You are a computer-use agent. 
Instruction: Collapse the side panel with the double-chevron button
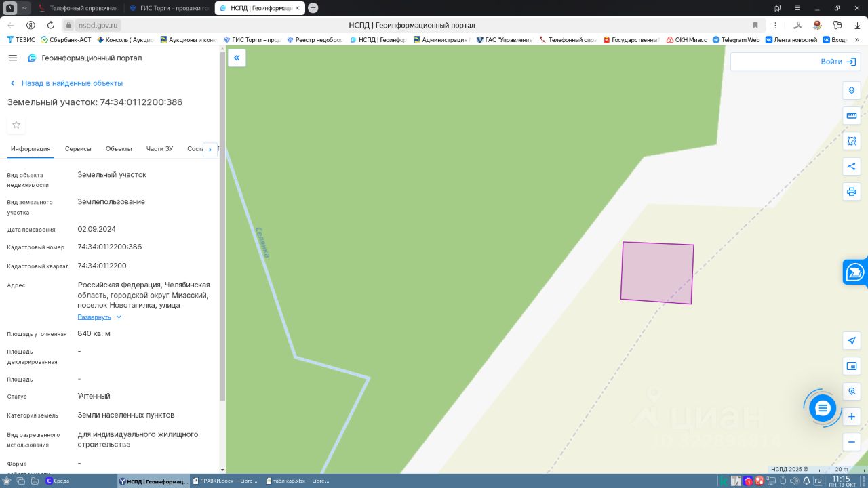(237, 58)
